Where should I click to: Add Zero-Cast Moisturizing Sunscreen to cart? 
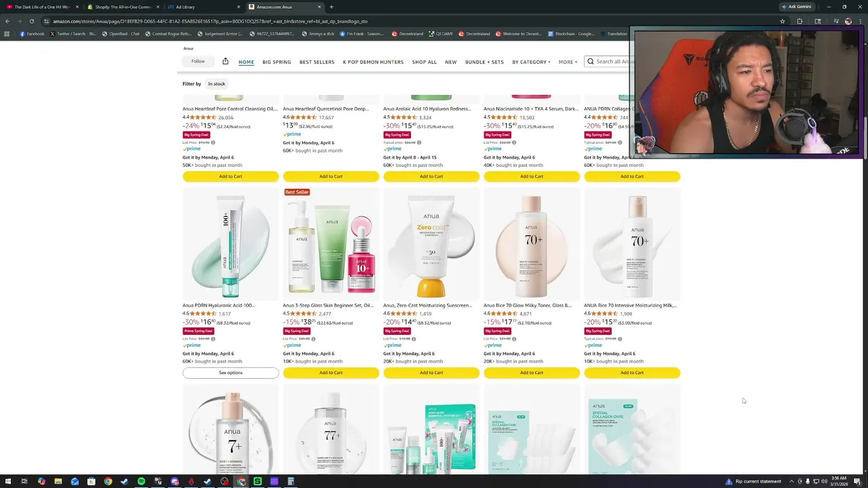pyautogui.click(x=431, y=373)
